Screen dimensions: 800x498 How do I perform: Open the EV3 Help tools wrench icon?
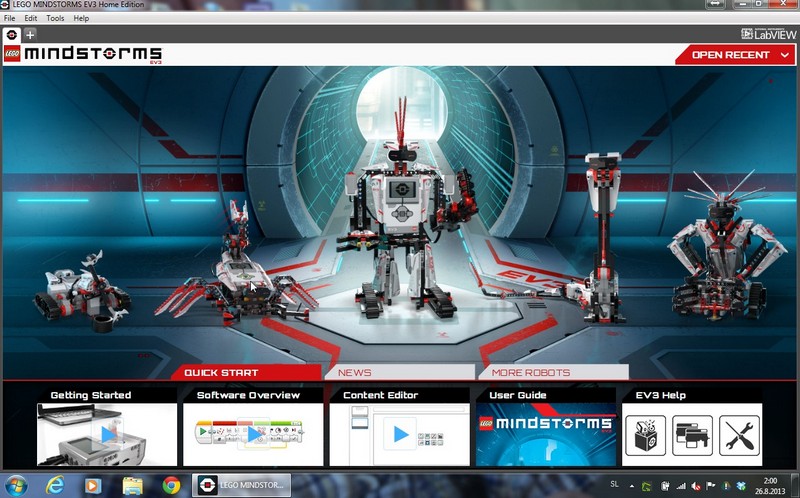[739, 435]
